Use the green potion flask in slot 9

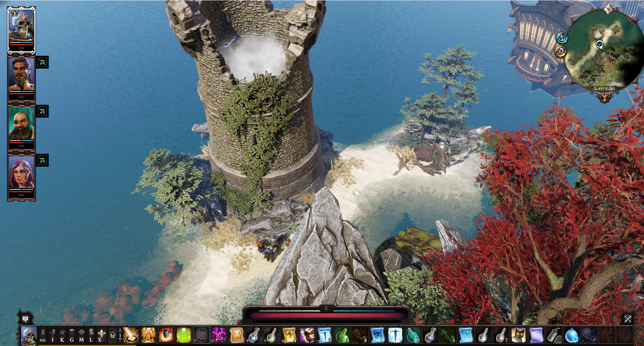(272, 335)
